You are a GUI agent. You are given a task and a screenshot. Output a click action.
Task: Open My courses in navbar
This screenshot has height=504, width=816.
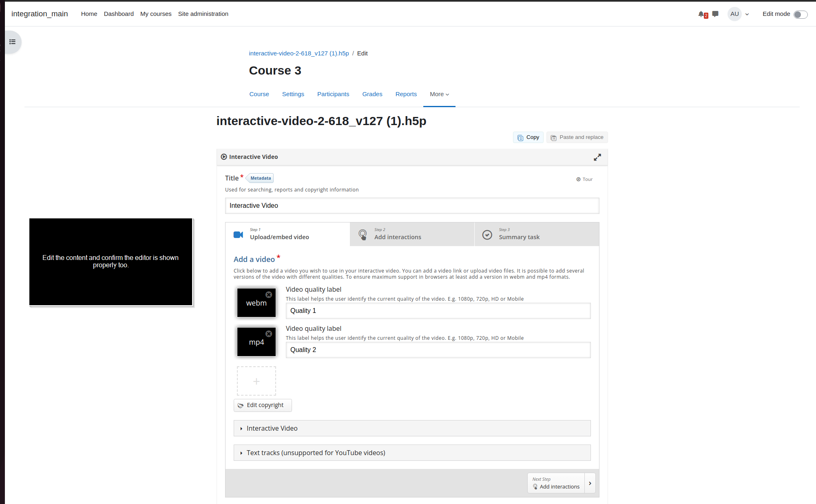tap(156, 14)
